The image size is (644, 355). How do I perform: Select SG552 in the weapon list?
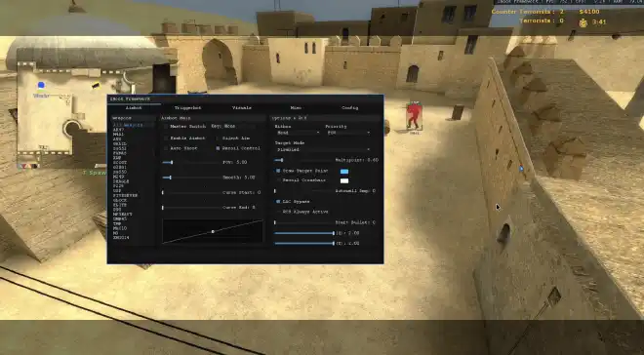[x=119, y=148]
